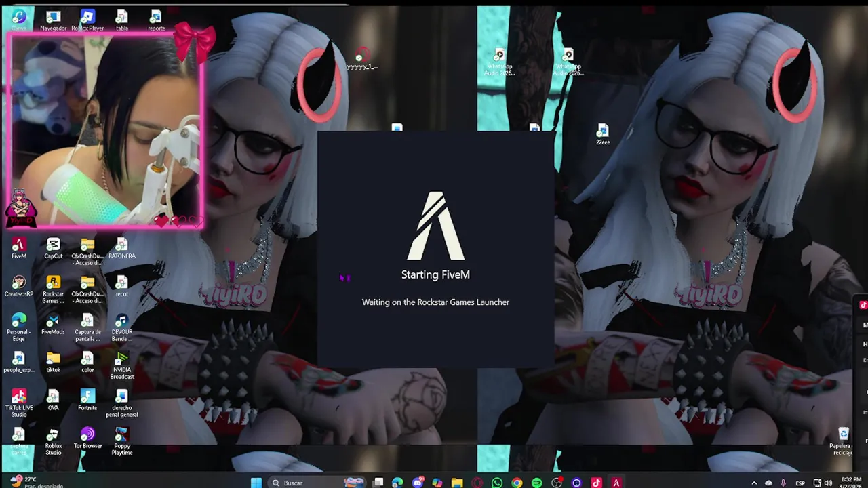Open the CreativosRP desktop shortcut
The image size is (868, 488).
(19, 286)
